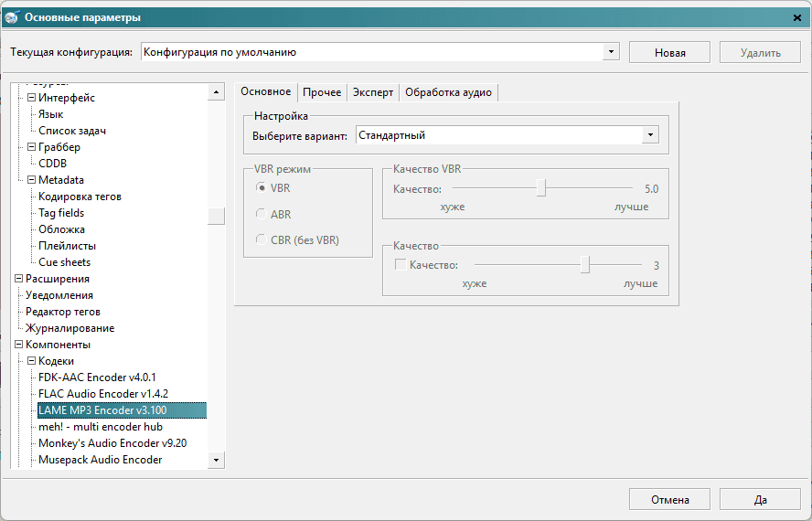Click the tree scrollbar up arrow
Viewport: 812px width, 521px height.
pyautogui.click(x=216, y=92)
